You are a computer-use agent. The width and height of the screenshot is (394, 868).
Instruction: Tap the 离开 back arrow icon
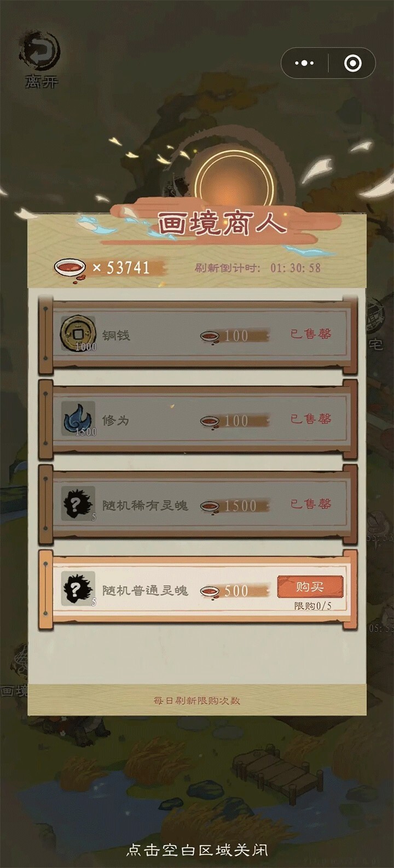click(40, 51)
